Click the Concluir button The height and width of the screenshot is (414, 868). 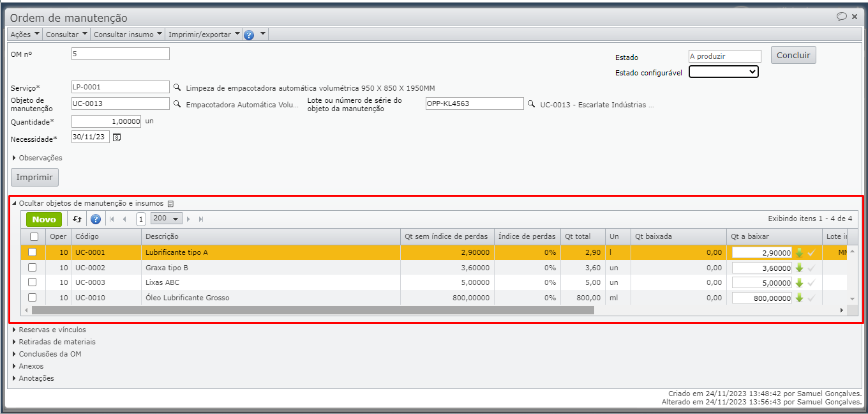pyautogui.click(x=793, y=55)
